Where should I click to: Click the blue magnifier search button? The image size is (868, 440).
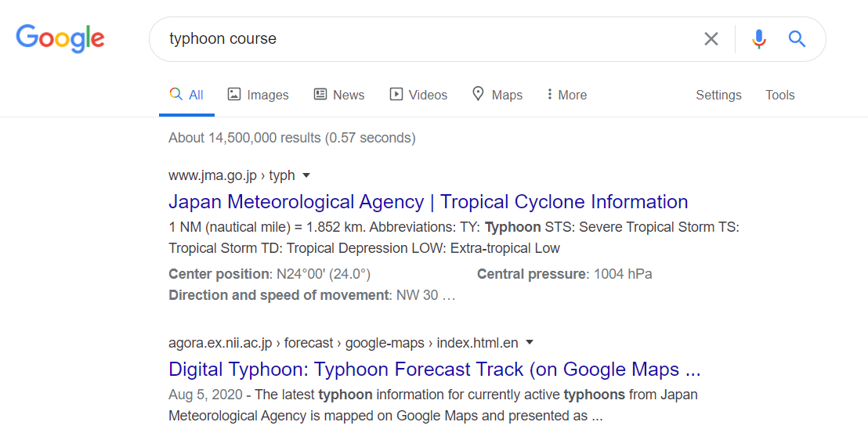tap(797, 39)
